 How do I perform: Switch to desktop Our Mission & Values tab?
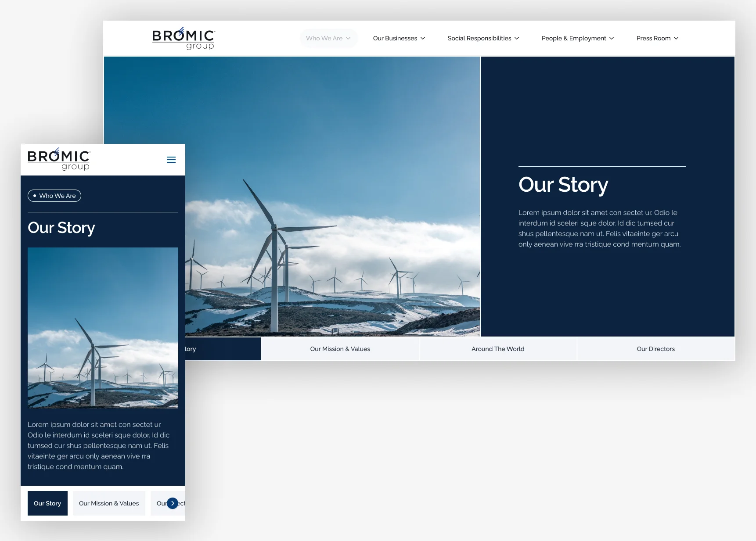click(x=340, y=349)
